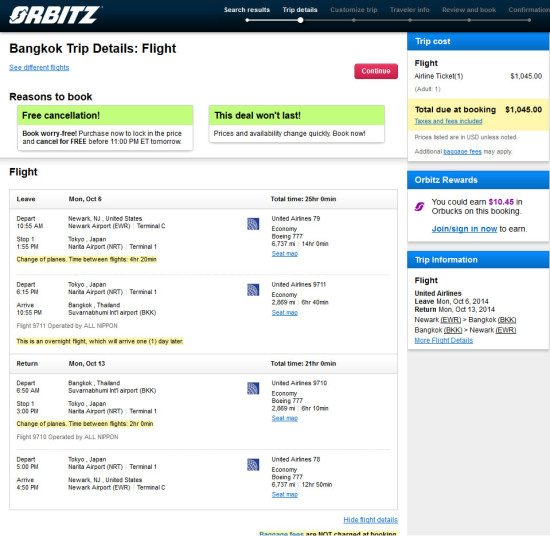
Task: Click Airline Ticket(1) price $1,045.00
Action: coord(526,76)
